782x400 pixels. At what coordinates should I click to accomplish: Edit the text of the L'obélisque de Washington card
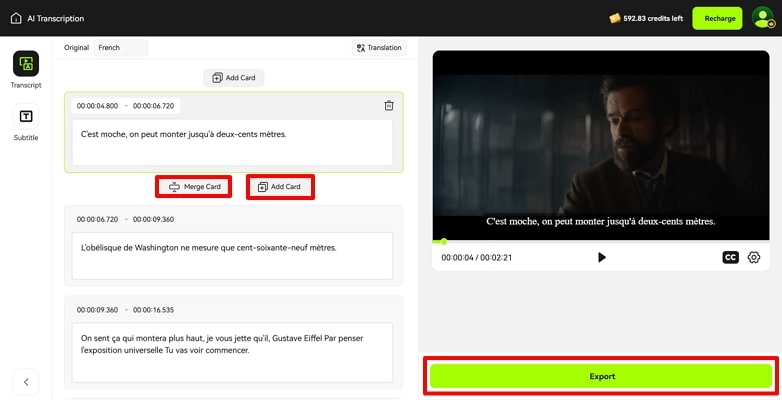coord(231,256)
